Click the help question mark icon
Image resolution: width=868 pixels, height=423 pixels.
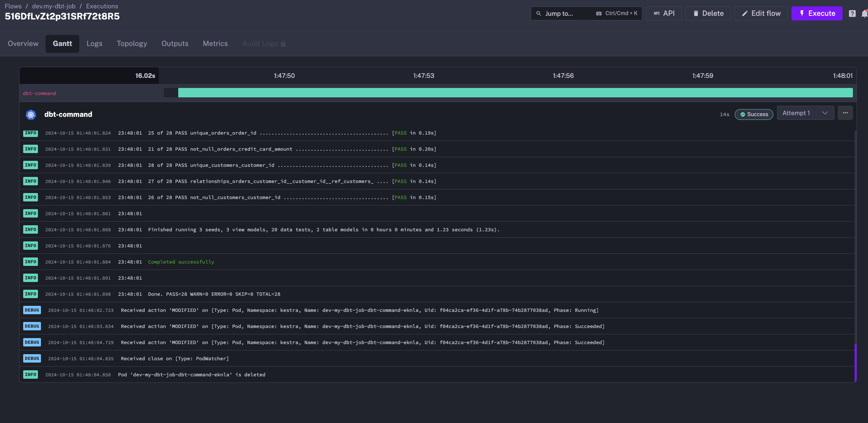[x=852, y=13]
